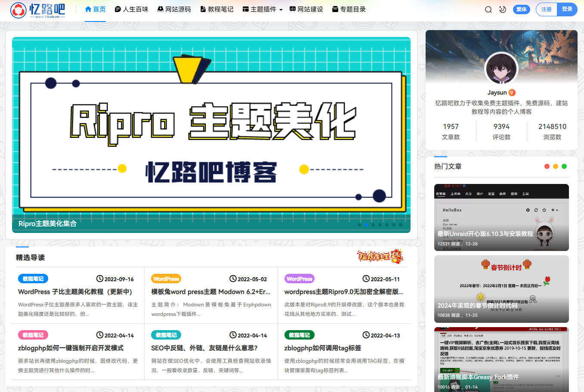This screenshot has width=584, height=392.
Task: Click the 10838 阅读 count text
Action: click(449, 315)
